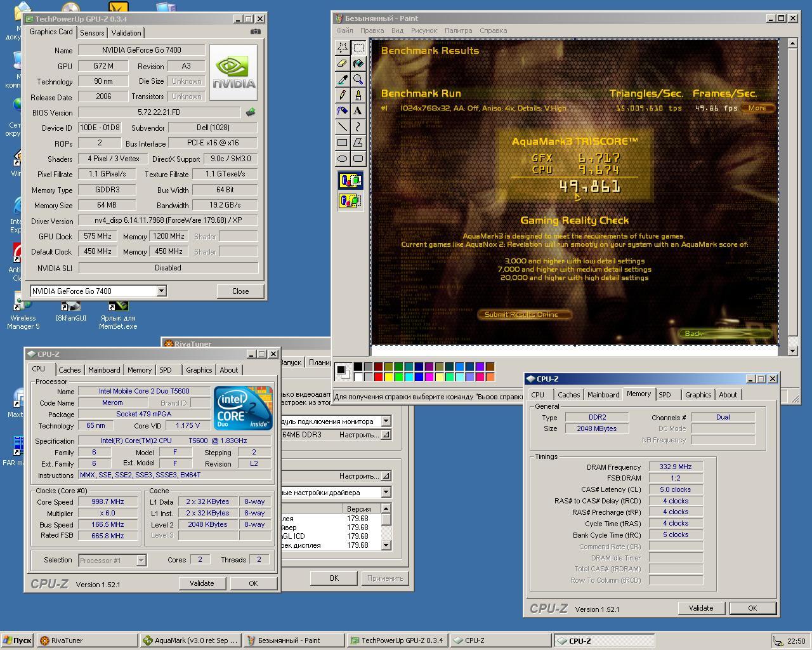The width and height of the screenshot is (812, 650).
Task: Open I8kfanGUI desktop shortcut
Action: click(70, 311)
